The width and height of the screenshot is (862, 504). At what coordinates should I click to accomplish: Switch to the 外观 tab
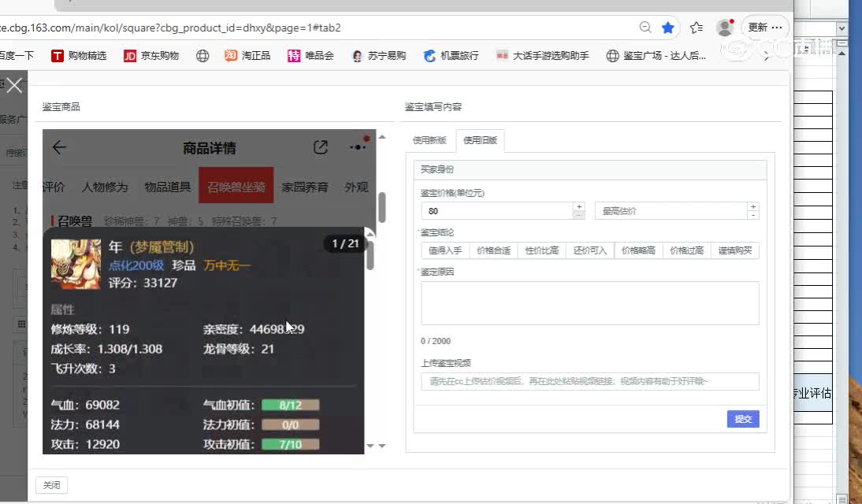click(x=356, y=187)
